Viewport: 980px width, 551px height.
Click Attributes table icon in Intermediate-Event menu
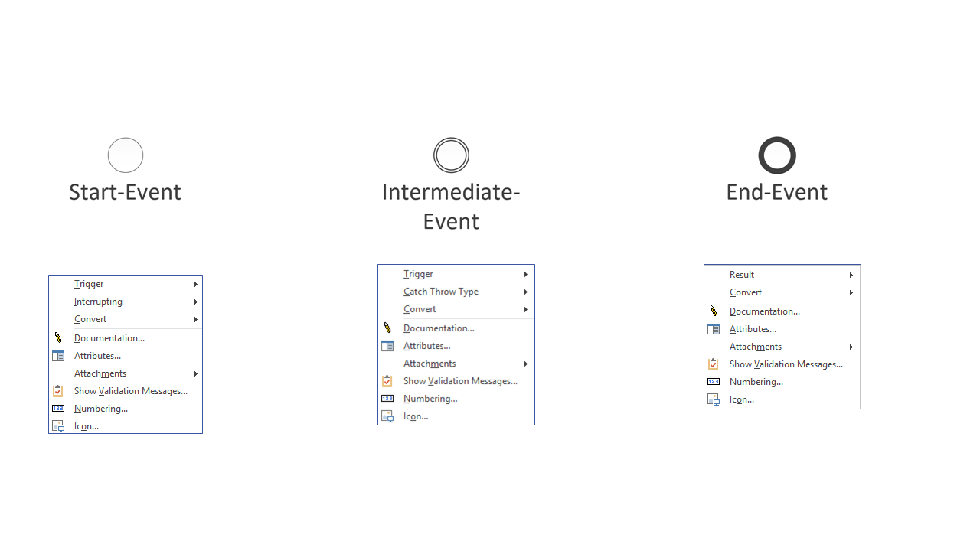(x=387, y=346)
